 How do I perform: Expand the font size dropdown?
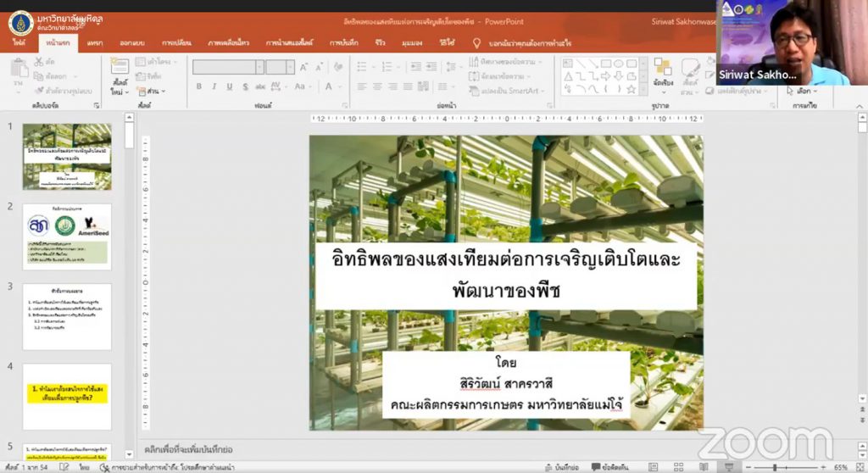(x=291, y=67)
